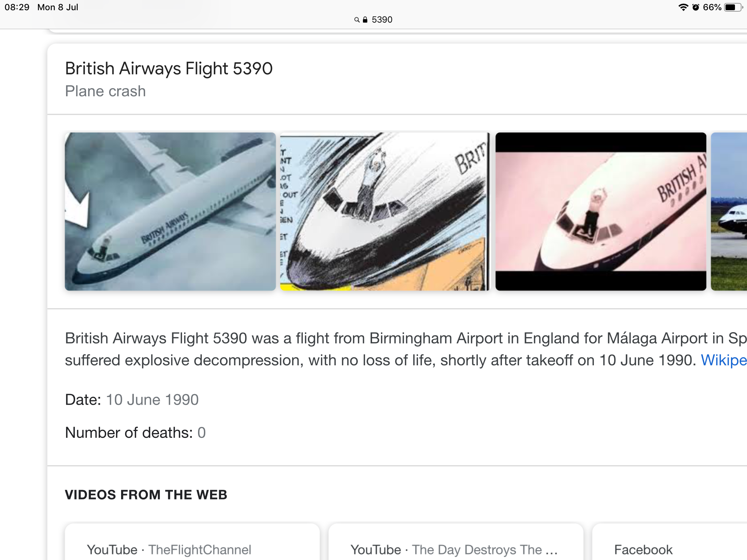Tap the Number of deaths label
This screenshot has width=747, height=560.
129,433
